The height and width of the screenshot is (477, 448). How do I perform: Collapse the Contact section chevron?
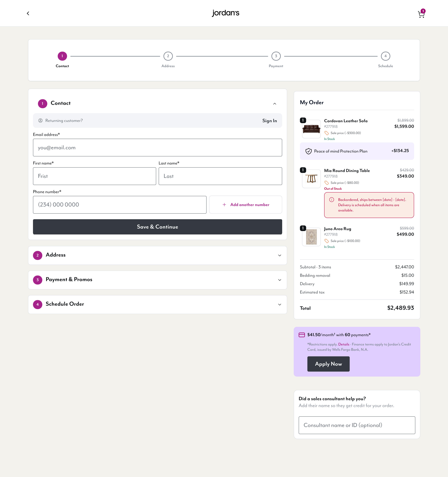pos(275,104)
